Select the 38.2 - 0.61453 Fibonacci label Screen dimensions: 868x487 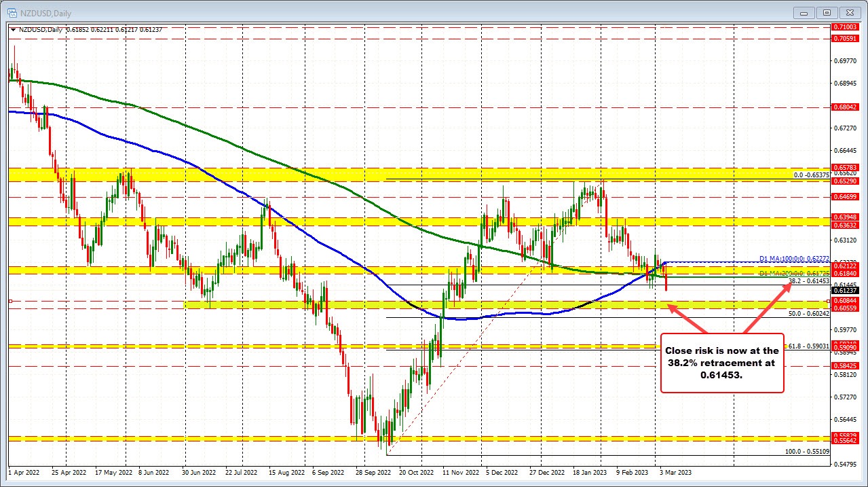[x=808, y=281]
